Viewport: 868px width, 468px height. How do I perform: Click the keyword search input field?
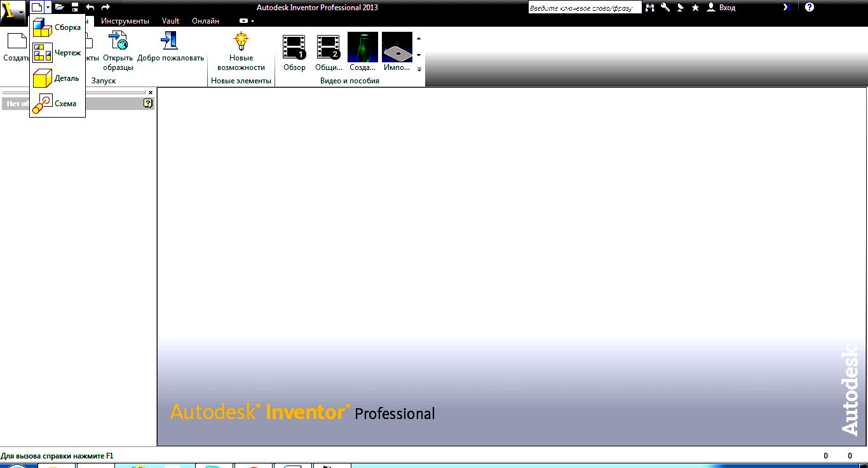point(585,8)
